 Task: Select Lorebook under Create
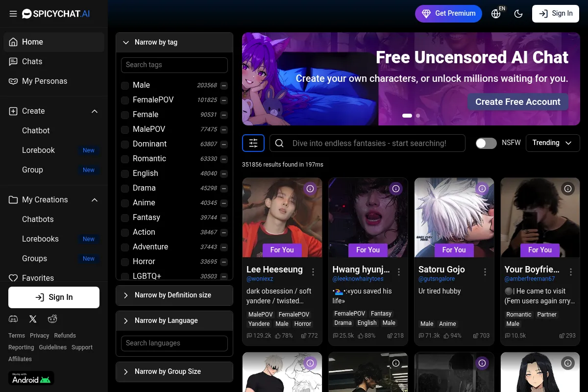tap(38, 150)
